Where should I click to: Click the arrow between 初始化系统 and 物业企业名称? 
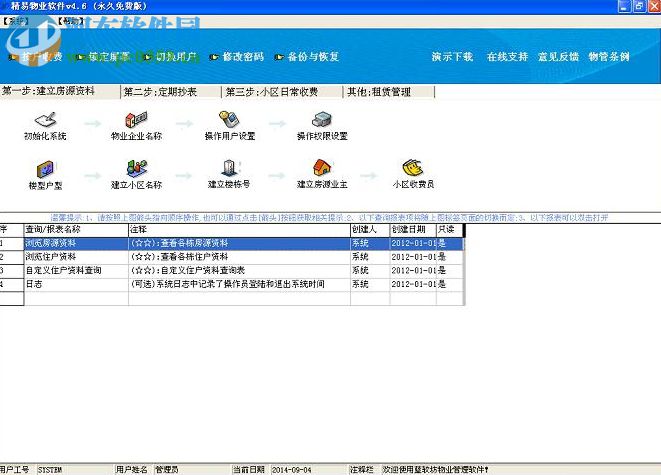tap(92, 123)
